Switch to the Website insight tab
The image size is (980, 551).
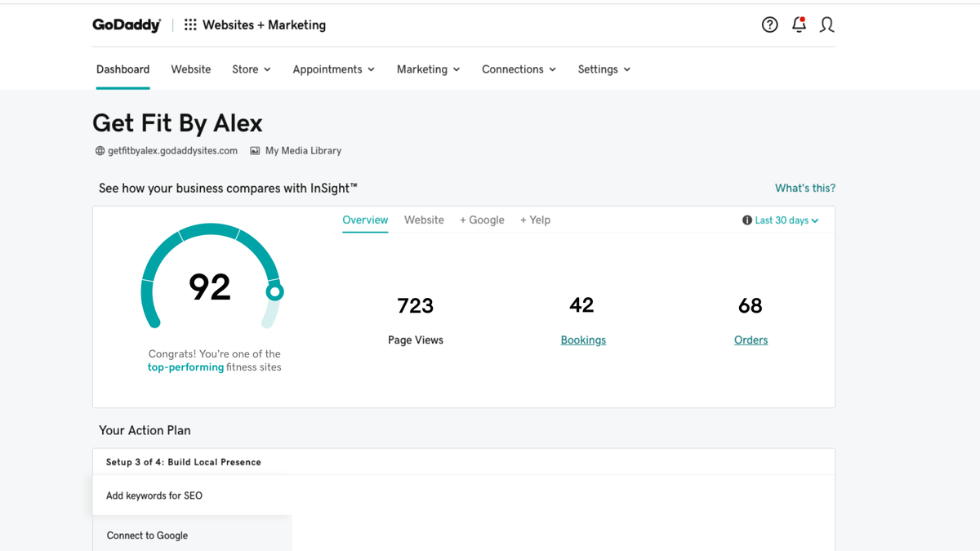424,220
